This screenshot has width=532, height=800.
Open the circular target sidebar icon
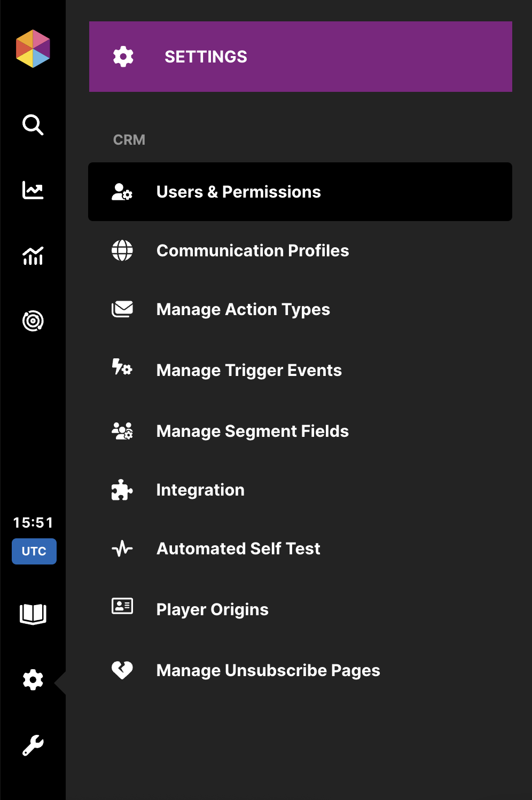[x=33, y=321]
